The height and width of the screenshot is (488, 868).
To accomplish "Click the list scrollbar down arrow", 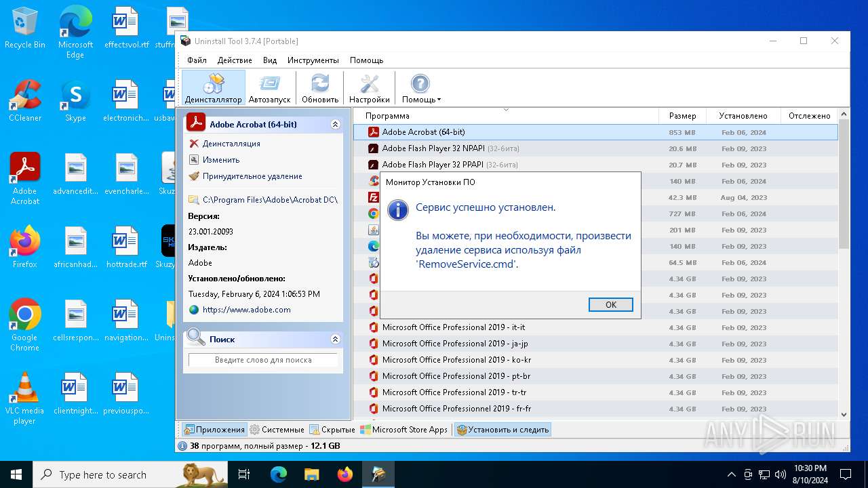I will pos(844,415).
